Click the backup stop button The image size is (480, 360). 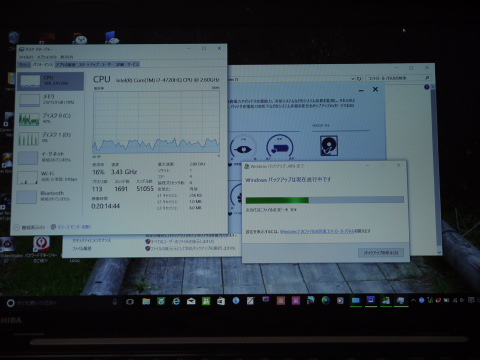(381, 253)
